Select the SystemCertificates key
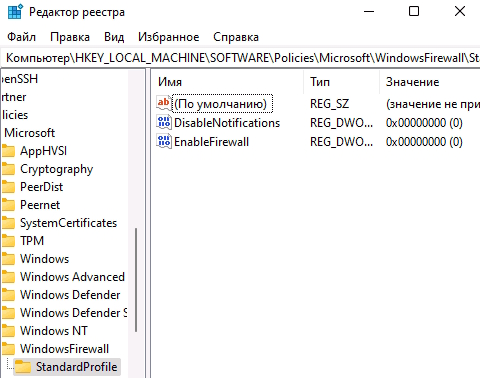 [x=68, y=223]
